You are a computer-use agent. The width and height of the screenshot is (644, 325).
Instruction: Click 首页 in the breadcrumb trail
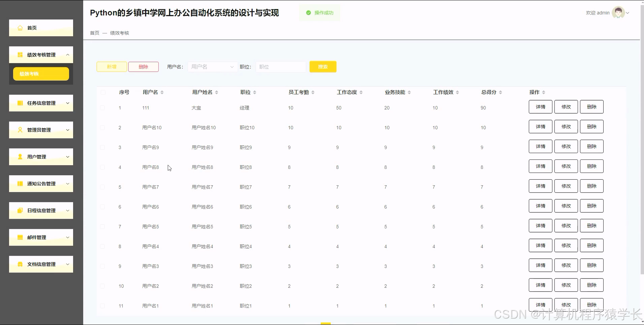point(94,33)
